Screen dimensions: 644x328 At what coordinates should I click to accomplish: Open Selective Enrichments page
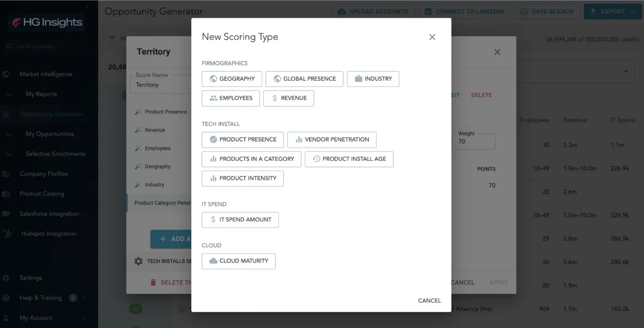point(55,154)
